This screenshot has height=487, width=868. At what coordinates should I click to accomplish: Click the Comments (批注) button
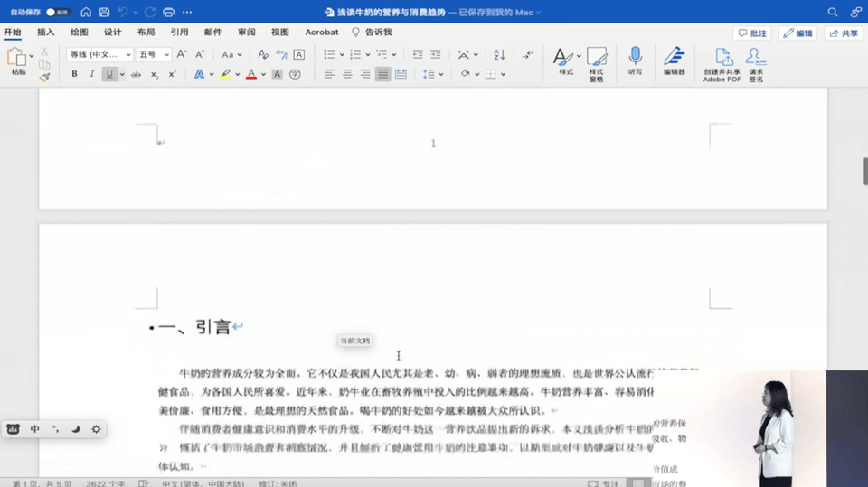point(752,33)
